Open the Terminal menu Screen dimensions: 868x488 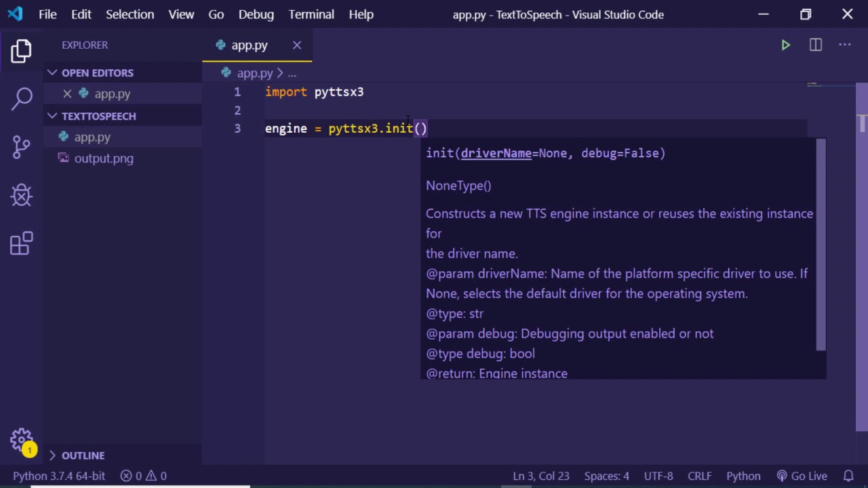coord(311,14)
